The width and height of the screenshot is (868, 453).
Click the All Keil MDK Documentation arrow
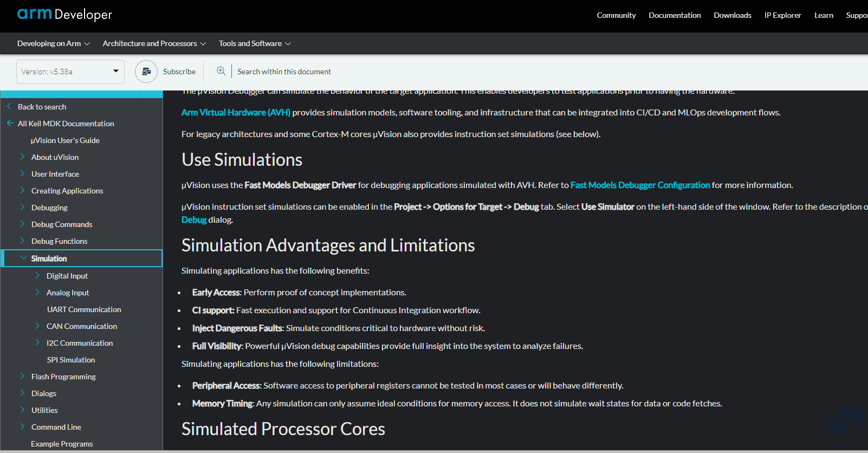tap(10, 123)
